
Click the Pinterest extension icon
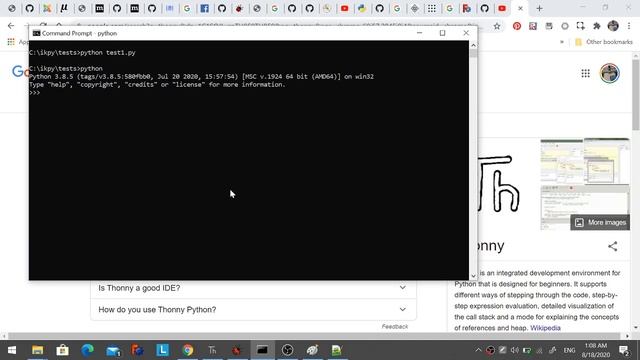click(x=517, y=26)
